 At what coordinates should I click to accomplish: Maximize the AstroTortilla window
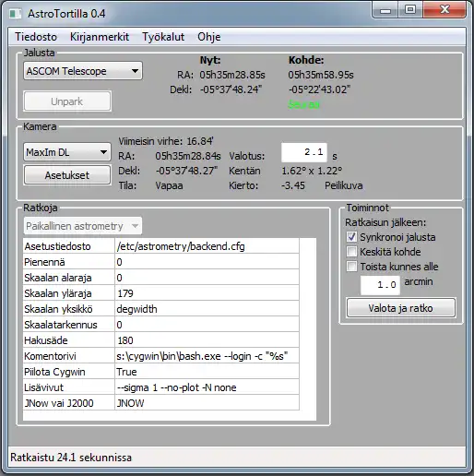point(410,10)
